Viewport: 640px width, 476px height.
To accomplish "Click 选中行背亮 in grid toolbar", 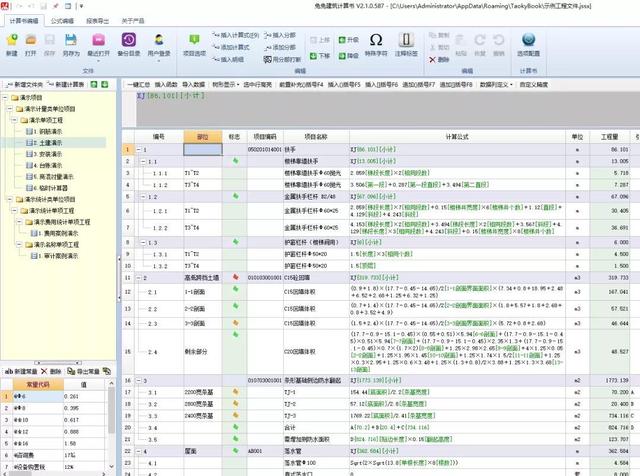I will pos(258,85).
